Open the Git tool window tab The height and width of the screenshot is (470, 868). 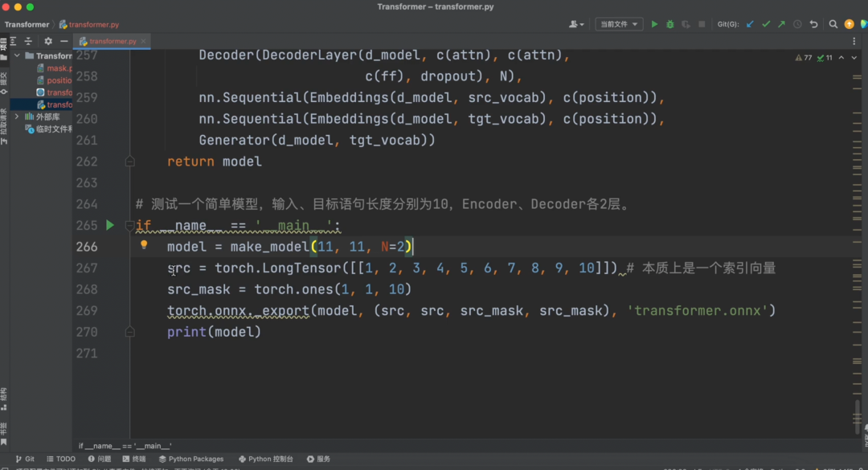point(25,459)
